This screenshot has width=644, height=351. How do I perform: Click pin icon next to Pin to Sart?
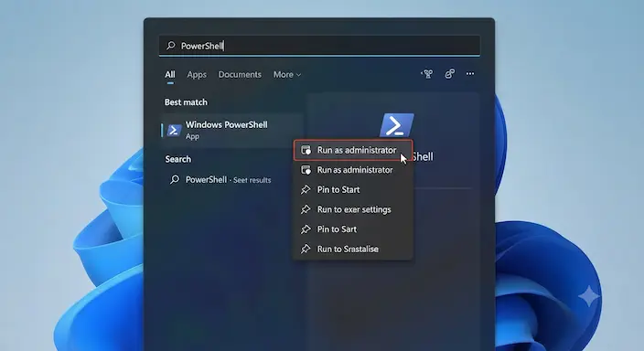306,229
